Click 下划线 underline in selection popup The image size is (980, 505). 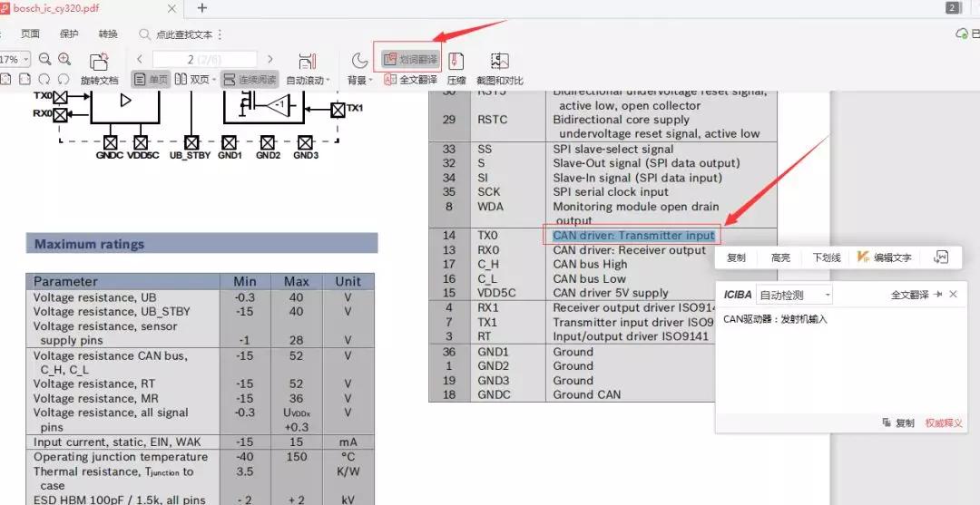827,257
